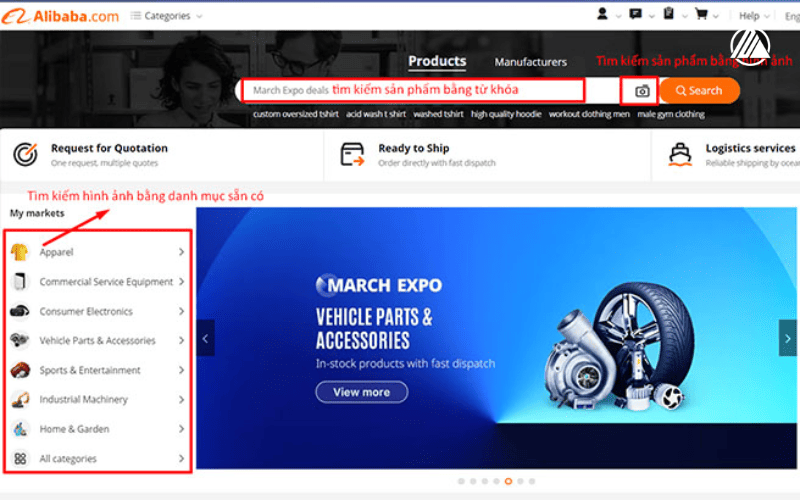Select suggestion 'acid wash t shirt'
The width and height of the screenshot is (800, 500).
pyautogui.click(x=376, y=114)
